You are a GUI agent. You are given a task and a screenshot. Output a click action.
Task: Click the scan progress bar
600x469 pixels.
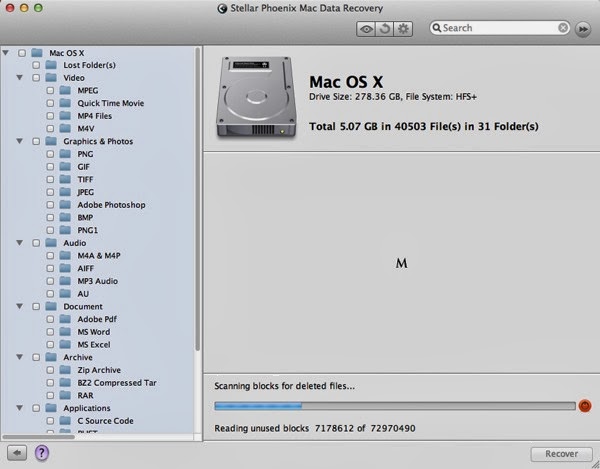[395, 405]
